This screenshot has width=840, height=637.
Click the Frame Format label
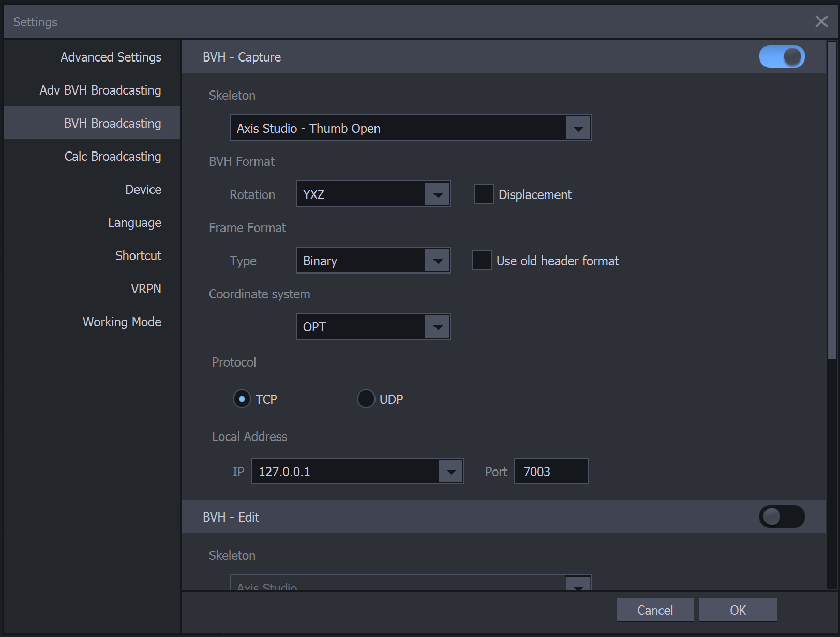tap(247, 228)
